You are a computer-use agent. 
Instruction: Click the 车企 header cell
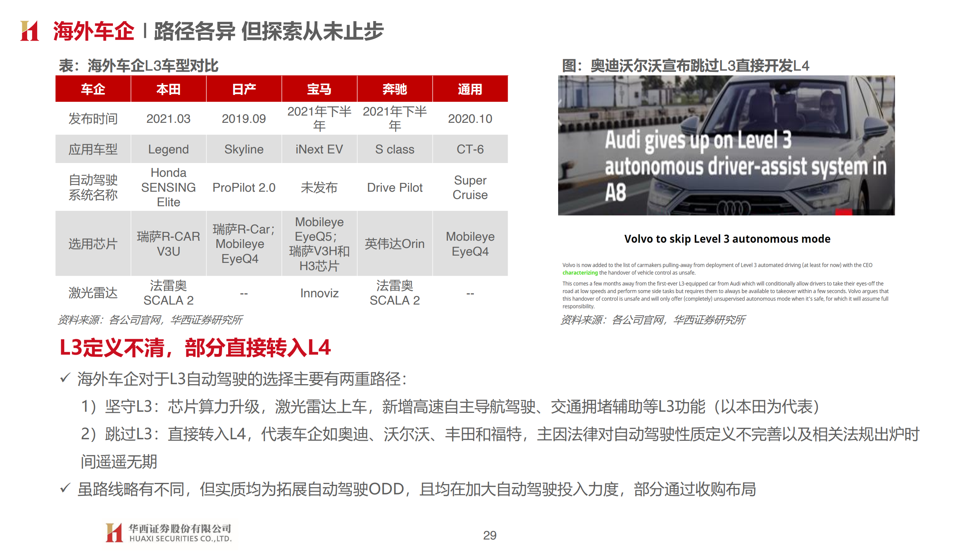[x=93, y=89]
